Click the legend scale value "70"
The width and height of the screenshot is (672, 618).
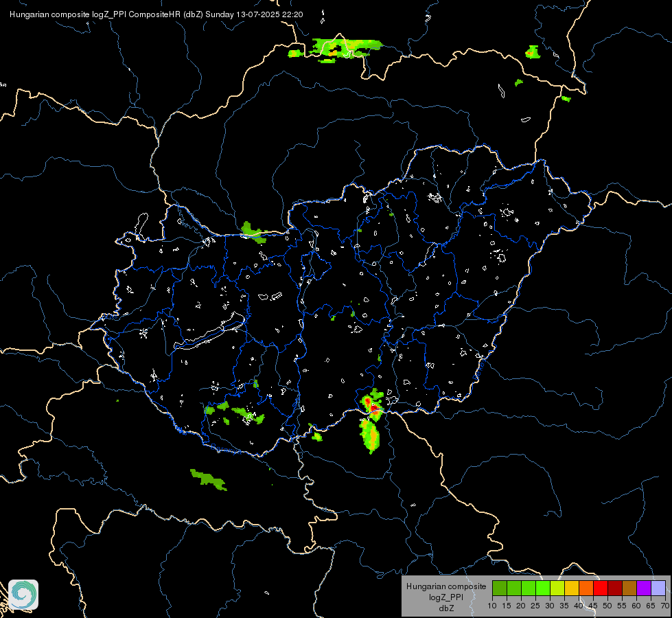pos(665,606)
